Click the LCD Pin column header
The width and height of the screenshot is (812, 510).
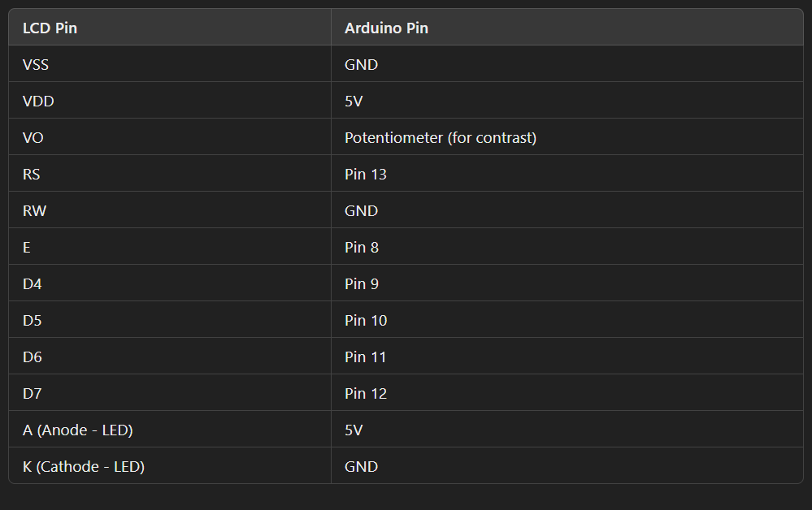click(x=170, y=28)
